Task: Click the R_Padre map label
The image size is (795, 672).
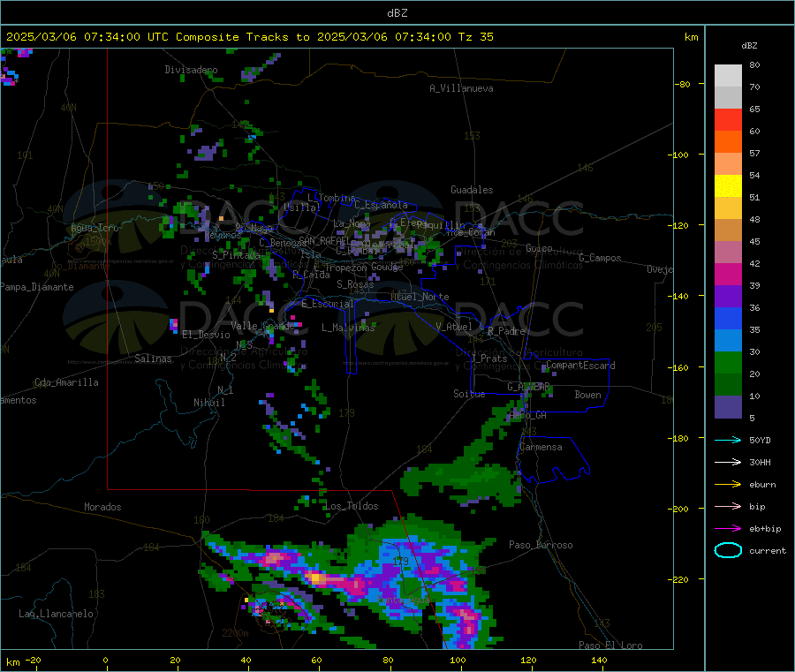Action: point(506,331)
